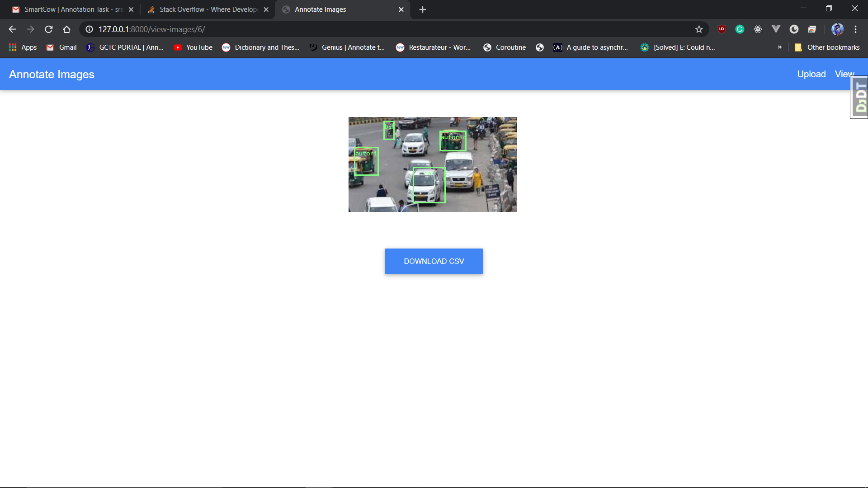
Task: Click the DOWNLOAD CSV button
Action: click(x=434, y=261)
